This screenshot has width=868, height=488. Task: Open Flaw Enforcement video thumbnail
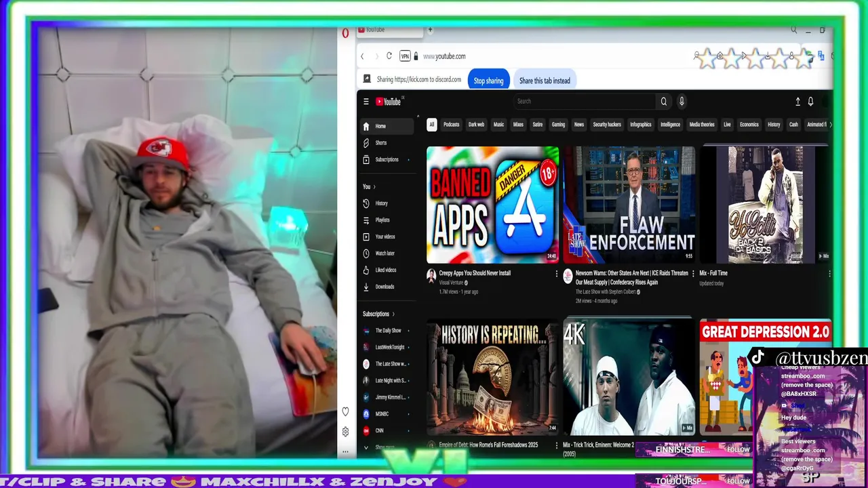tap(629, 205)
